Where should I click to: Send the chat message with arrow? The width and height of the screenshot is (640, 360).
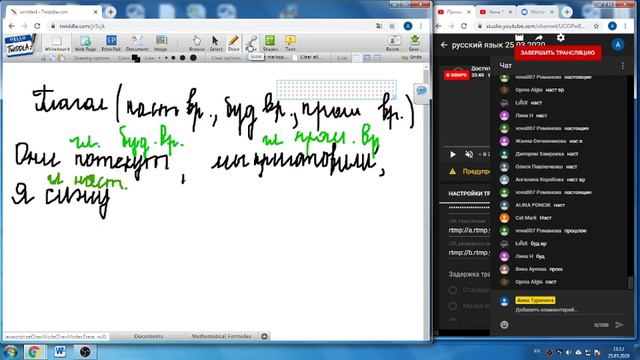click(x=619, y=325)
